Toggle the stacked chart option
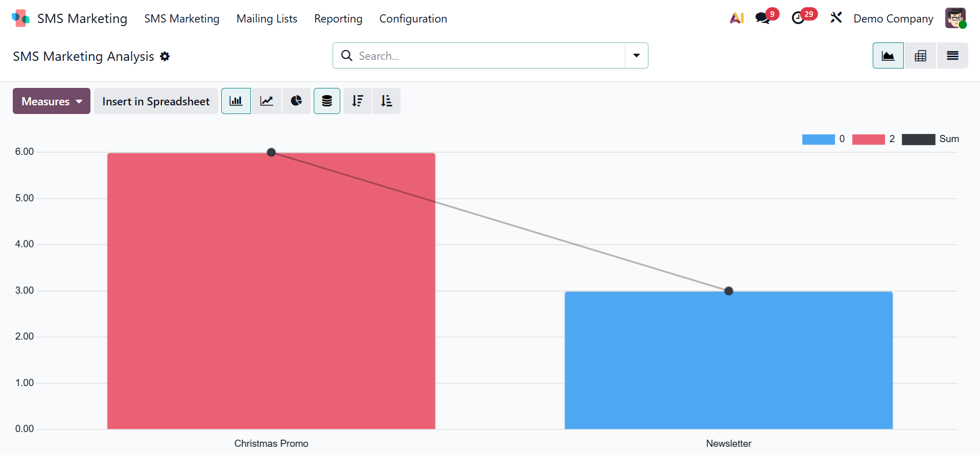 (327, 101)
